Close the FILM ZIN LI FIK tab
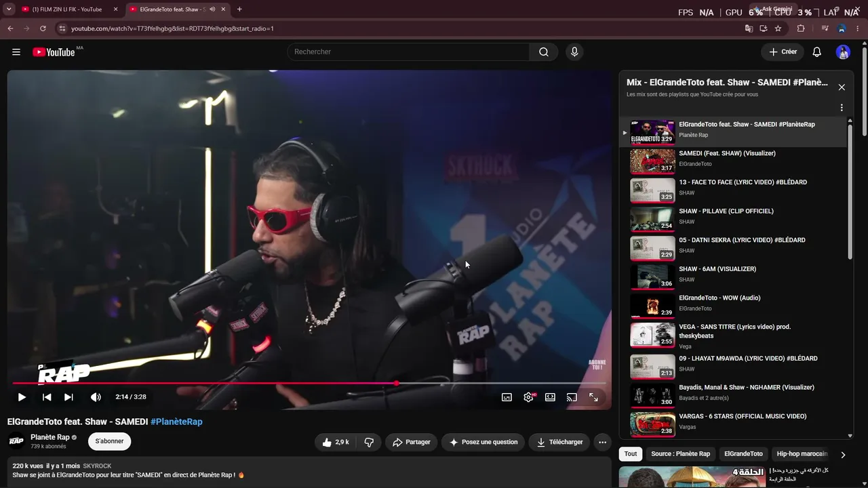 point(115,9)
